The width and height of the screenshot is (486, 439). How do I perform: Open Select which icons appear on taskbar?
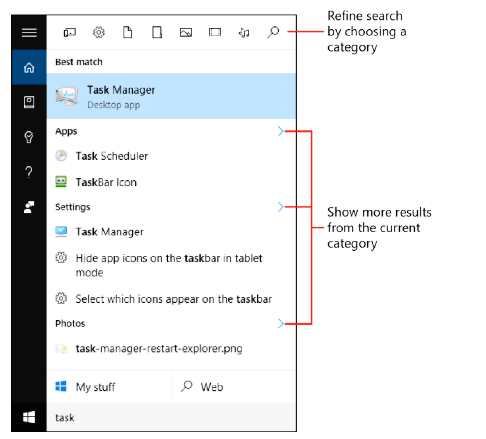[x=171, y=299]
